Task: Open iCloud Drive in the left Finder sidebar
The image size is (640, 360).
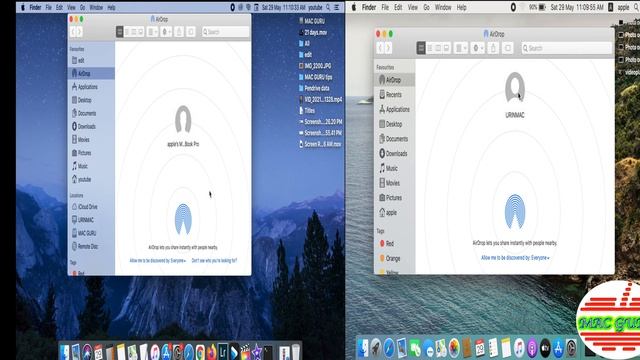Action: (x=91, y=207)
